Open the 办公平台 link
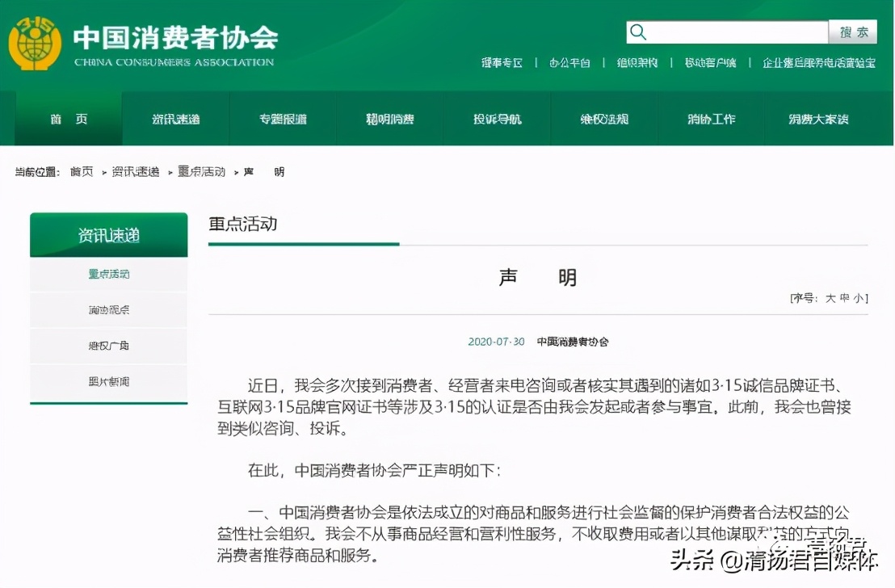Screen dimensions: 895x588 570,62
